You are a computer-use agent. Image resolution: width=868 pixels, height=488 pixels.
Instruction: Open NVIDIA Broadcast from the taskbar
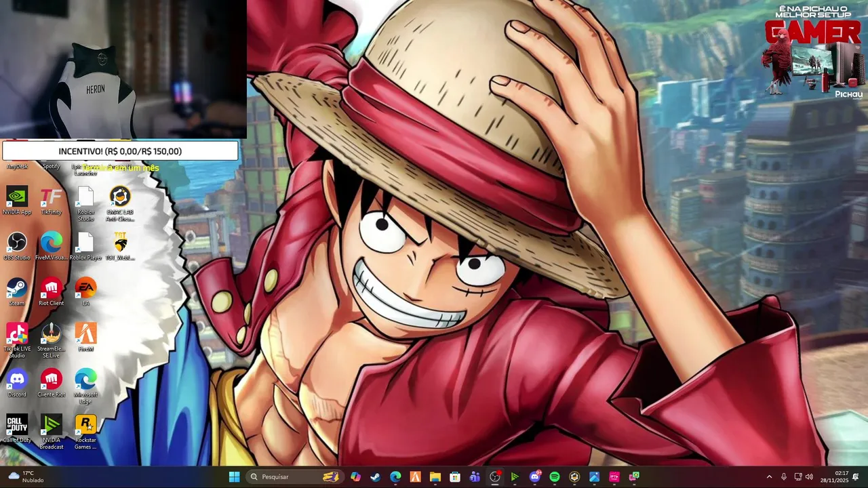coord(515,476)
